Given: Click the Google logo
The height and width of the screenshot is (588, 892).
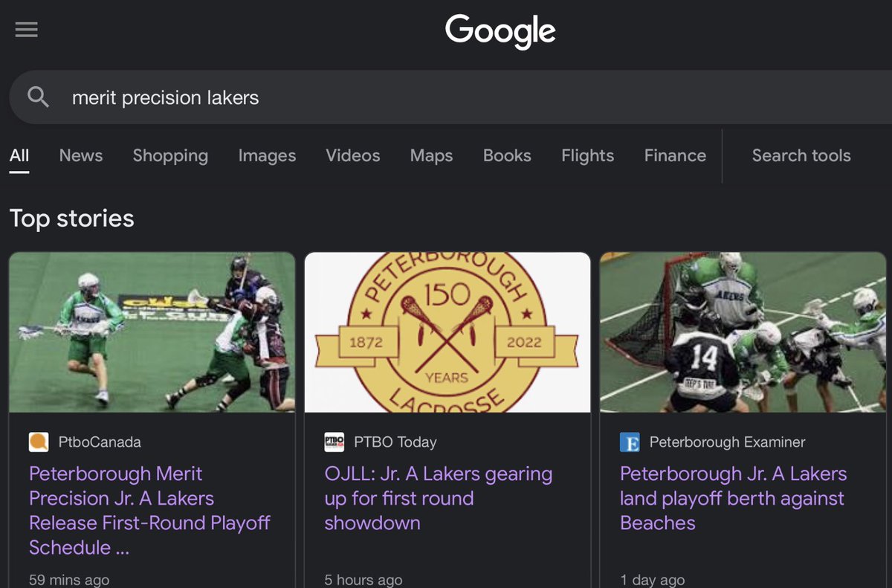Looking at the screenshot, I should (x=500, y=31).
